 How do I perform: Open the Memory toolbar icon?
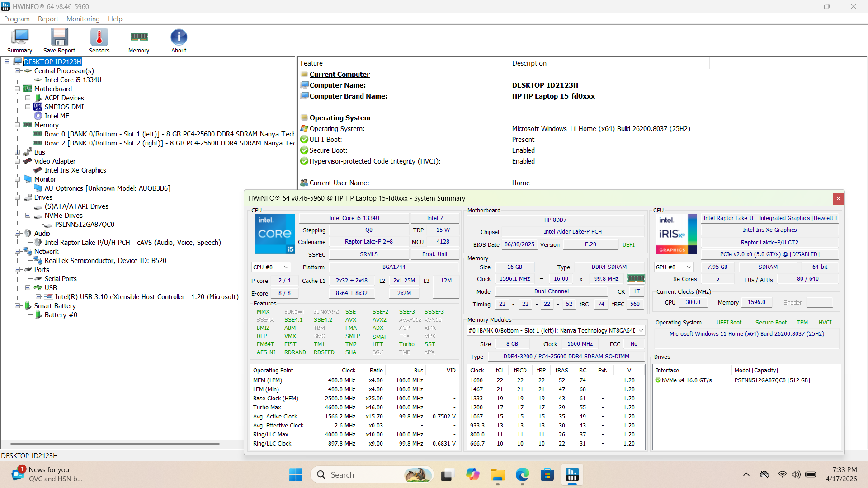tap(139, 41)
